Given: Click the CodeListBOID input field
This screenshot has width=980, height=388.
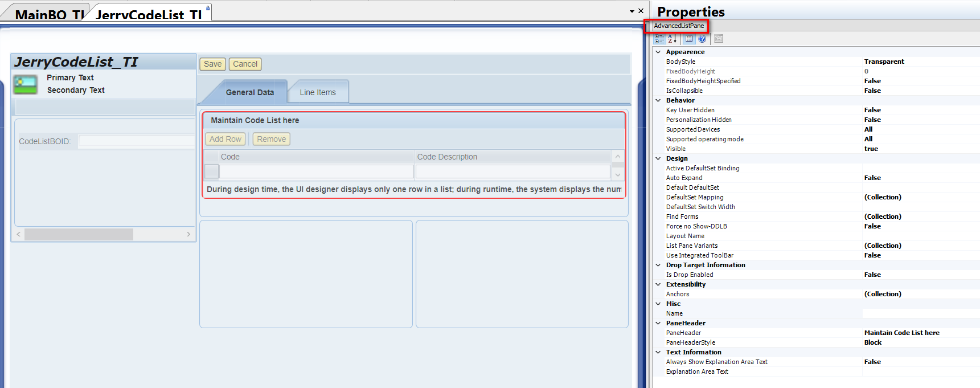Looking at the screenshot, I should pos(137,141).
